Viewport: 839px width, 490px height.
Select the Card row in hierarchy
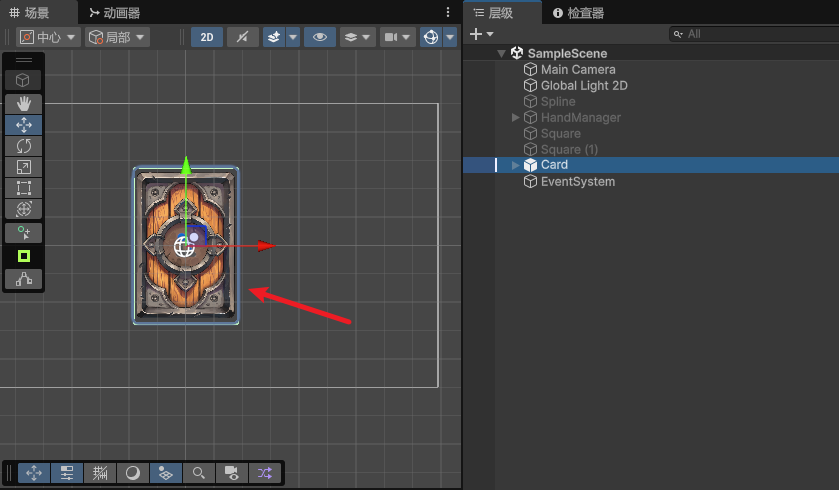click(x=651, y=165)
